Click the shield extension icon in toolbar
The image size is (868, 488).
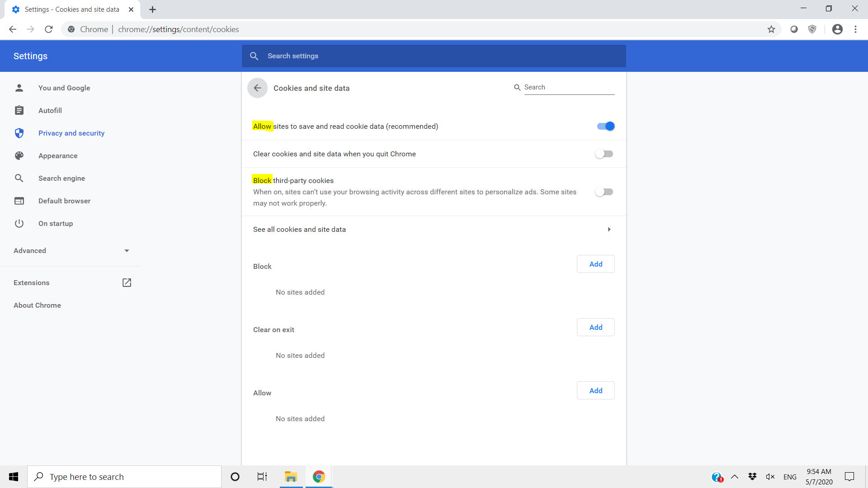click(x=812, y=29)
